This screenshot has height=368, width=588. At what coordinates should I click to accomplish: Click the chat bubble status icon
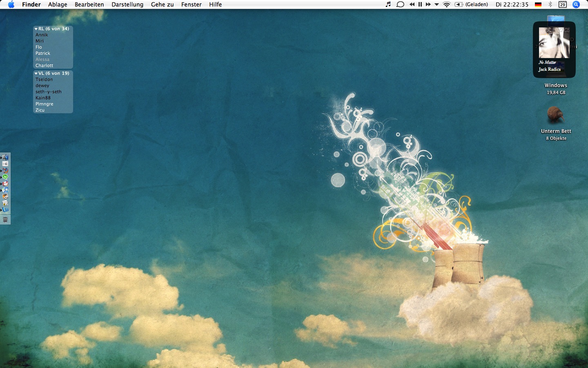pyautogui.click(x=401, y=4)
